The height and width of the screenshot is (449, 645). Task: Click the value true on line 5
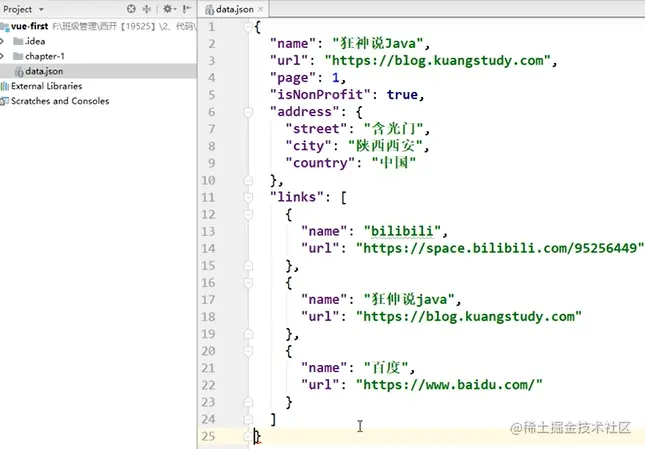pos(402,95)
